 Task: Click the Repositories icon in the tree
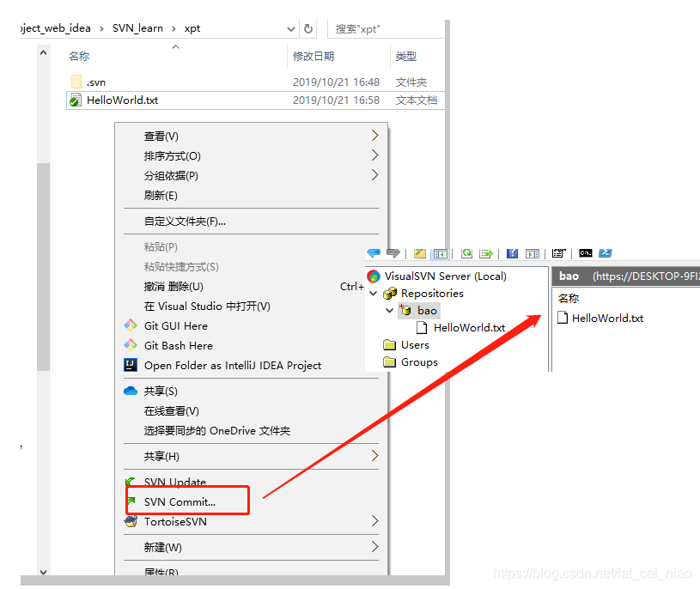390,293
